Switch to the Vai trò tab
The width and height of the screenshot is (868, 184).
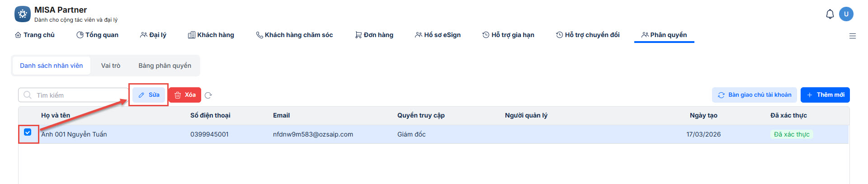click(111, 66)
